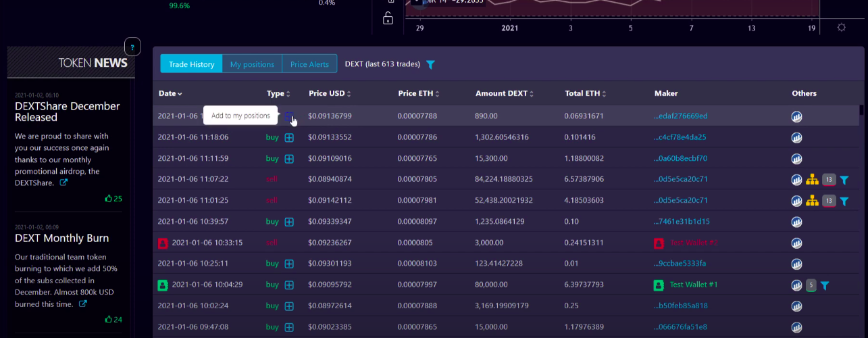Open maker address ...7461e31b1d15
This screenshot has width=868, height=338.
(x=681, y=222)
